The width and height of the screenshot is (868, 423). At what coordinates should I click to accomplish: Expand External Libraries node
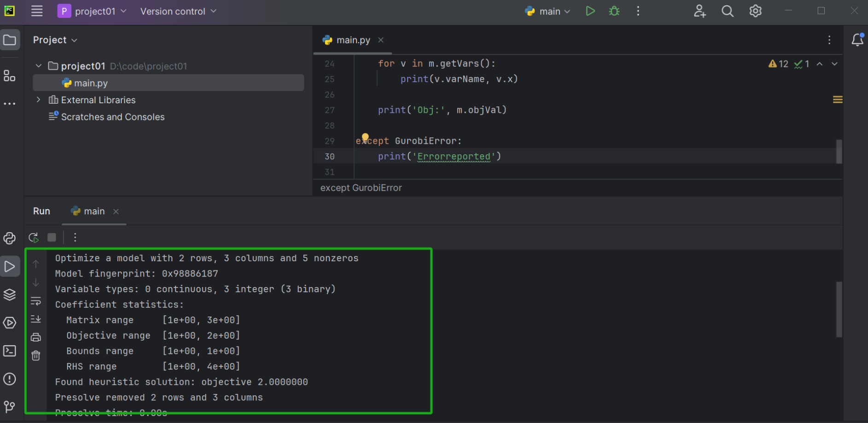(39, 100)
